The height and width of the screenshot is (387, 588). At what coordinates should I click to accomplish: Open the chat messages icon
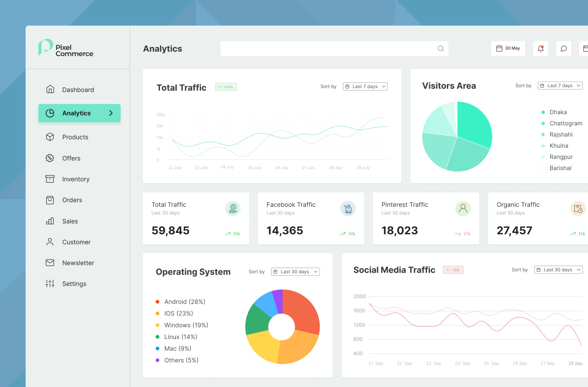pos(564,48)
